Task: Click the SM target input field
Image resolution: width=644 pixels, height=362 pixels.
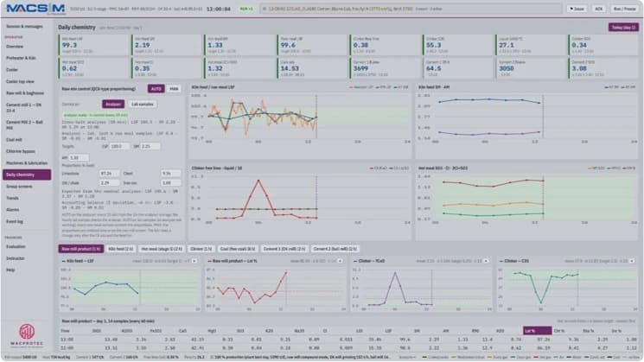Action: 150,146
